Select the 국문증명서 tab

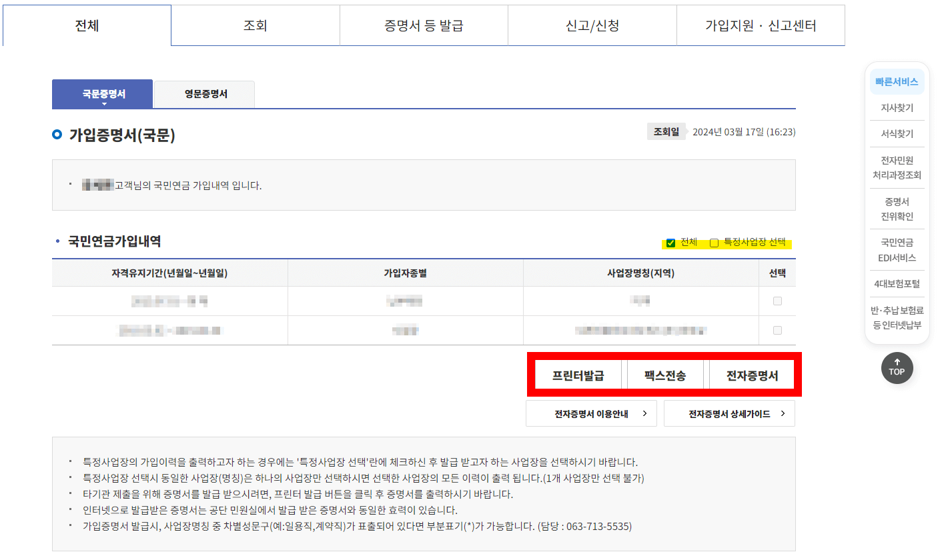(x=103, y=94)
